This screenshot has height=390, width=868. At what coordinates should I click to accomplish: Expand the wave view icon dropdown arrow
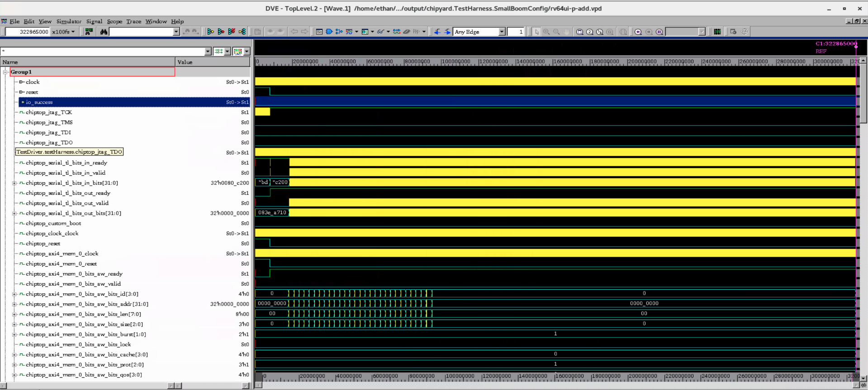[x=356, y=32]
